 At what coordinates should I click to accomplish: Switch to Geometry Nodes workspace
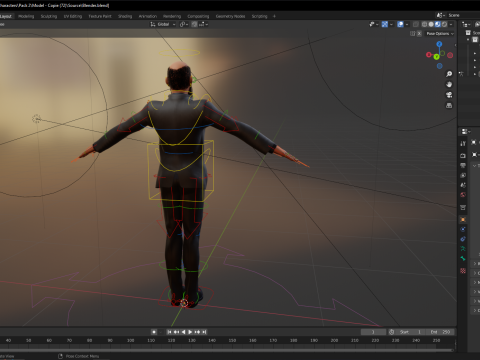[230, 16]
